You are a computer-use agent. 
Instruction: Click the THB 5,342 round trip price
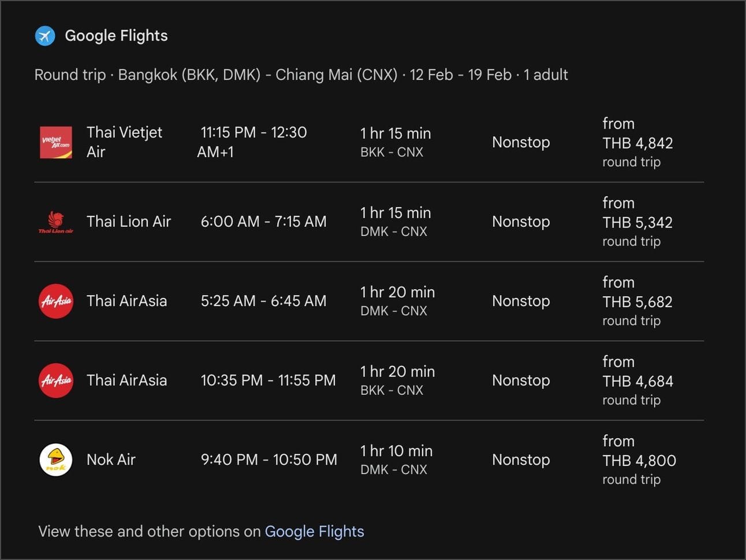(637, 223)
